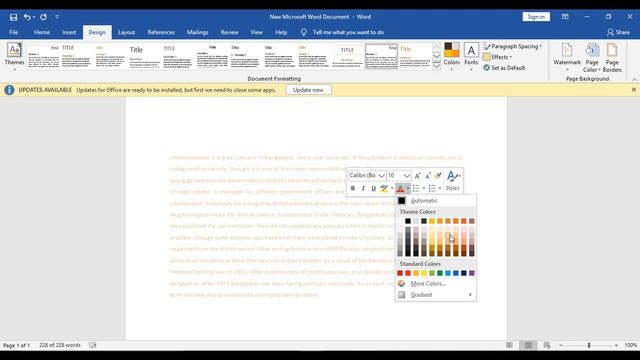Click the Sign in button
Image resolution: width=640 pixels, height=360 pixels.
(536, 17)
